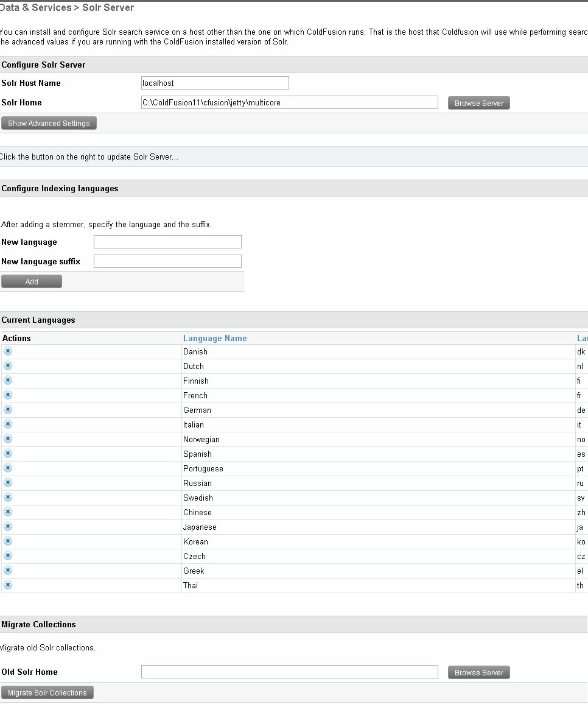Focus the Solr Host Name field
This screenshot has width=588, height=704.
[x=215, y=83]
